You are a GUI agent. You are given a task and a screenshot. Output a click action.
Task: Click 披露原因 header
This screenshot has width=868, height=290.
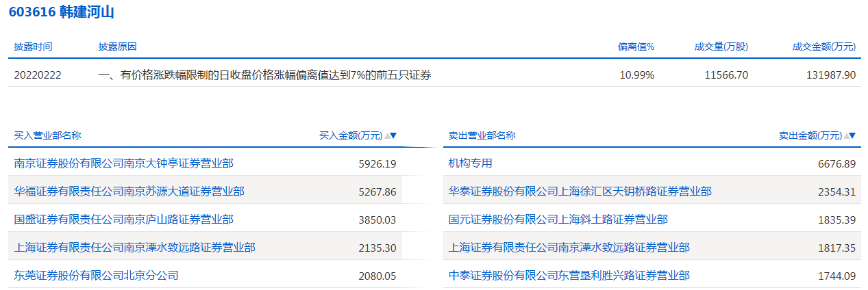pyautogui.click(x=117, y=47)
